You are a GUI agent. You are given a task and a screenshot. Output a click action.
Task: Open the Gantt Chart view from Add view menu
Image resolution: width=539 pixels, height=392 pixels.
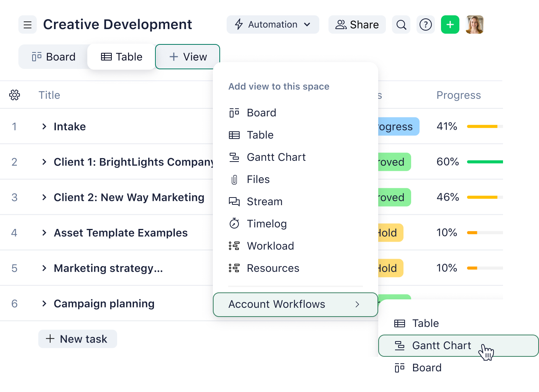point(276,157)
